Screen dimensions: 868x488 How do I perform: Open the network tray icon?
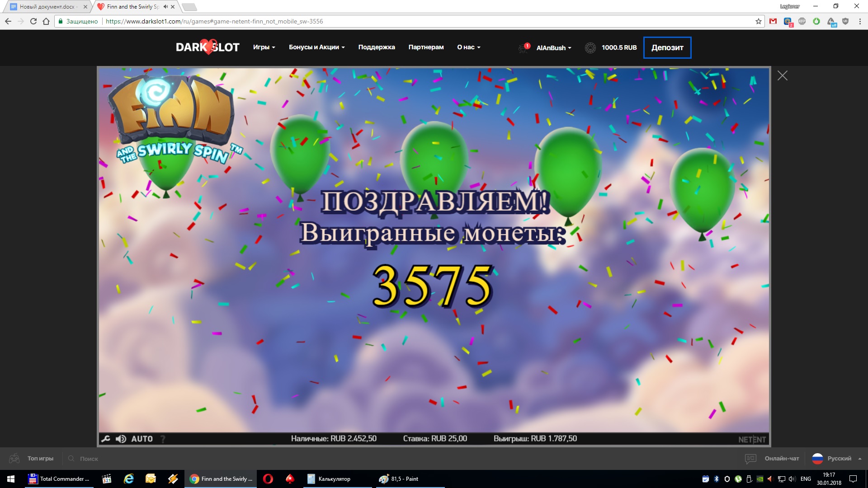pyautogui.click(x=782, y=479)
